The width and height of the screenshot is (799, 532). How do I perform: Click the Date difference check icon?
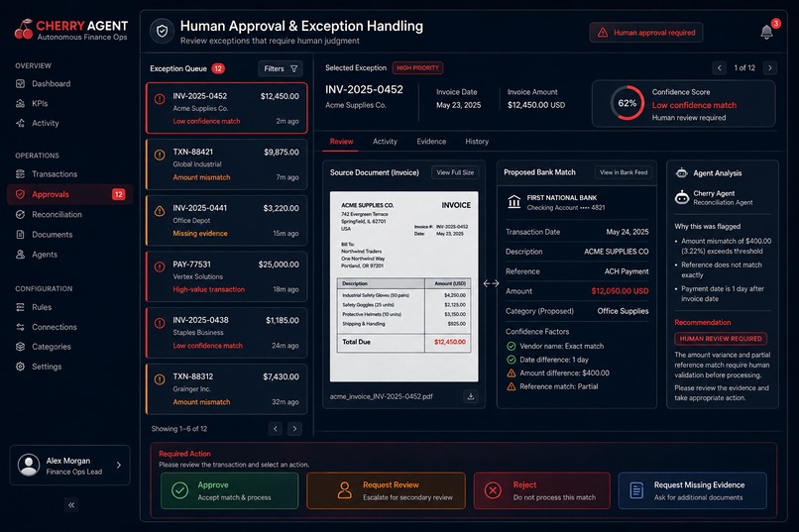pyautogui.click(x=512, y=360)
